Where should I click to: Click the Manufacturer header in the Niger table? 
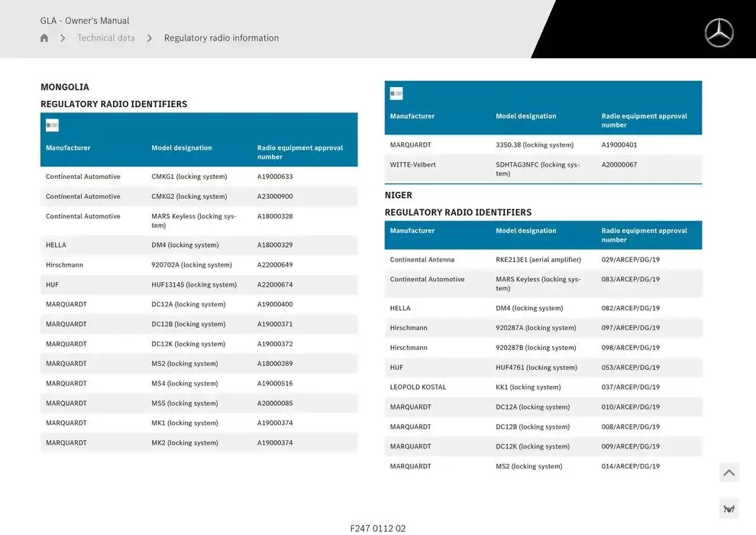point(412,231)
